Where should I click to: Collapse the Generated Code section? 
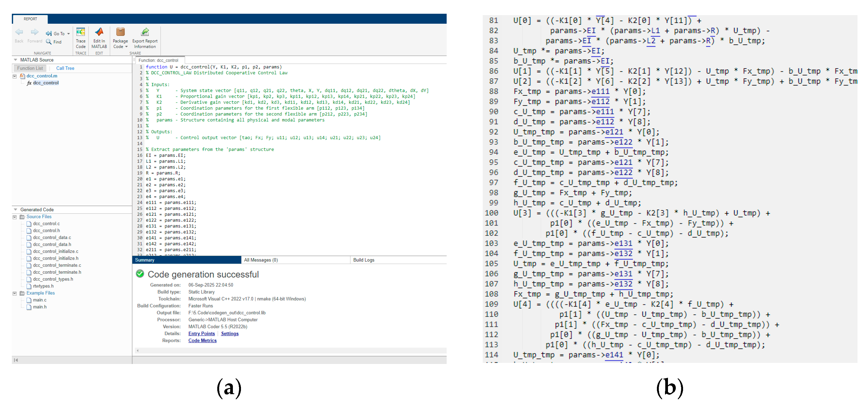click(x=16, y=209)
